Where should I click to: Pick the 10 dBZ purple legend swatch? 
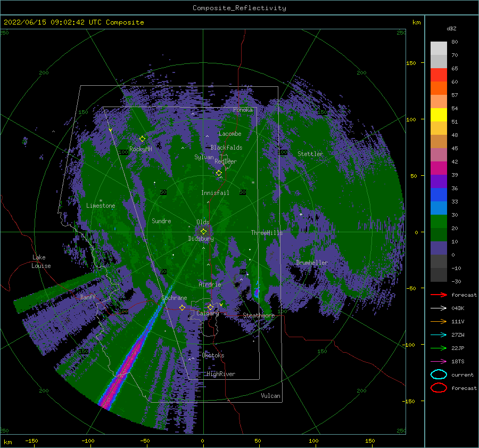pos(439,248)
